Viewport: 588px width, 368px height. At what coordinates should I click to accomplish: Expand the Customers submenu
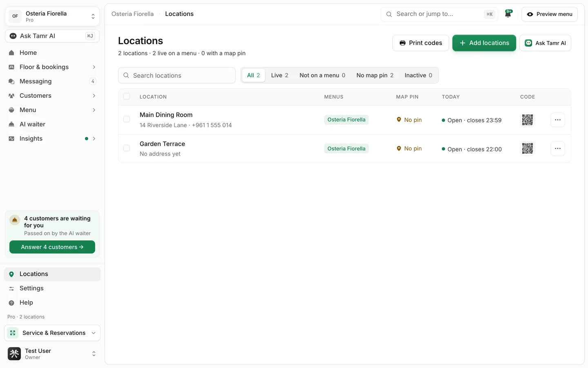(x=94, y=96)
